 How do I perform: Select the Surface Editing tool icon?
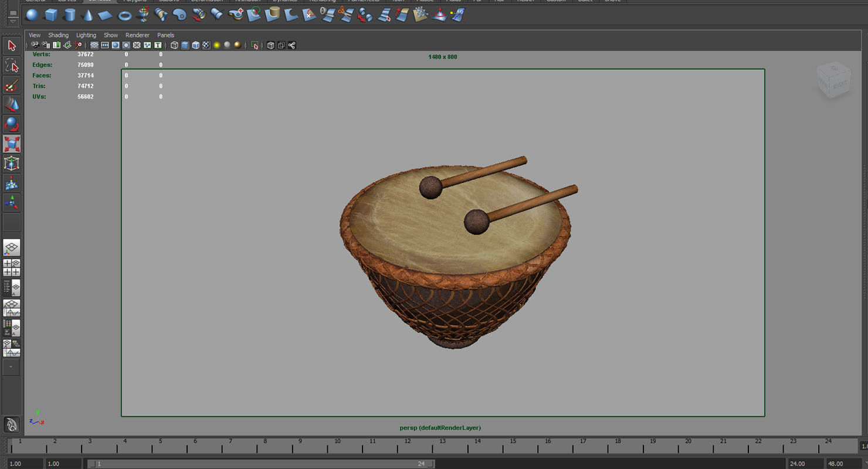pyautogui.click(x=458, y=15)
